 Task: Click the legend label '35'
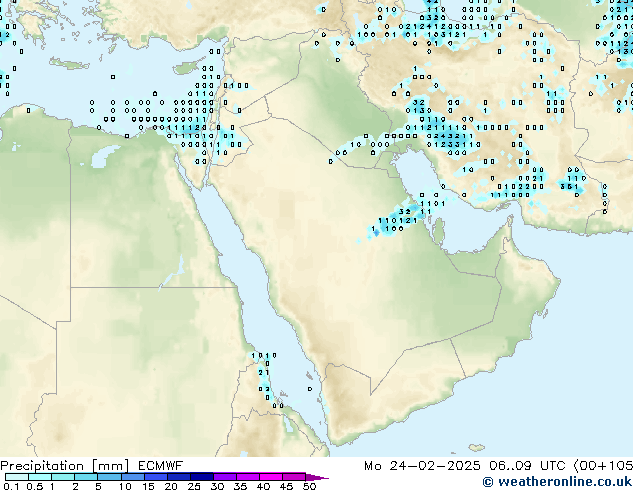click(x=240, y=486)
